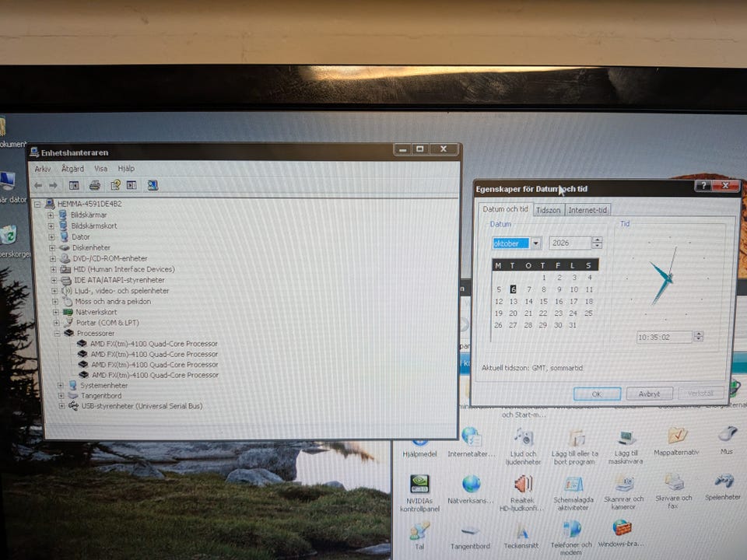
Task: Open the Mus control panel icon
Action: click(x=727, y=440)
